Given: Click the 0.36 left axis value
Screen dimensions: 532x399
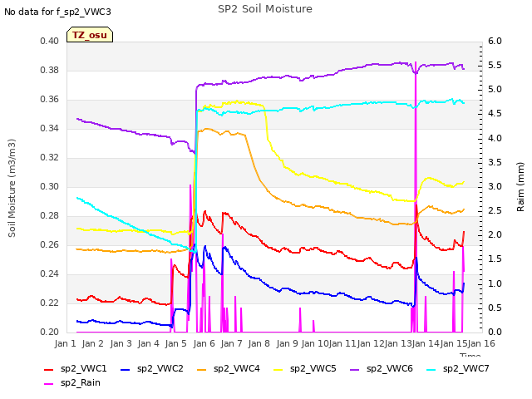Looking at the screenshot, I should click(x=49, y=100).
